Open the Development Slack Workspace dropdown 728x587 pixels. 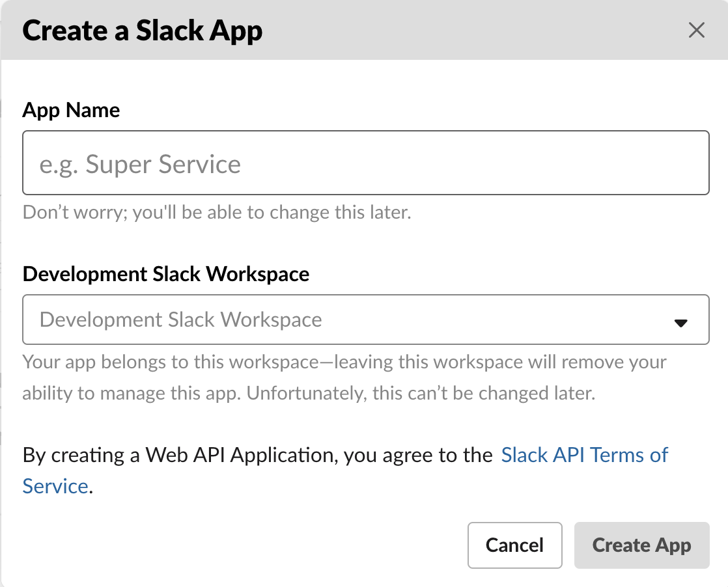click(366, 320)
